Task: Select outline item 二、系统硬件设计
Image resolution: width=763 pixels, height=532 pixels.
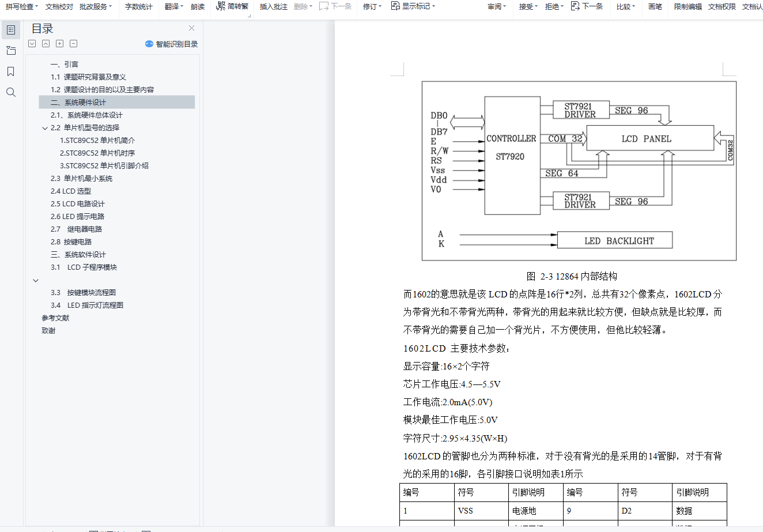Action: [x=117, y=103]
